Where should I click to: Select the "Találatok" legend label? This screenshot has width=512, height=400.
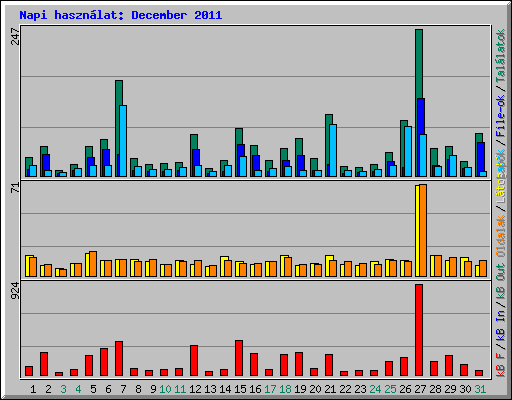500,56
